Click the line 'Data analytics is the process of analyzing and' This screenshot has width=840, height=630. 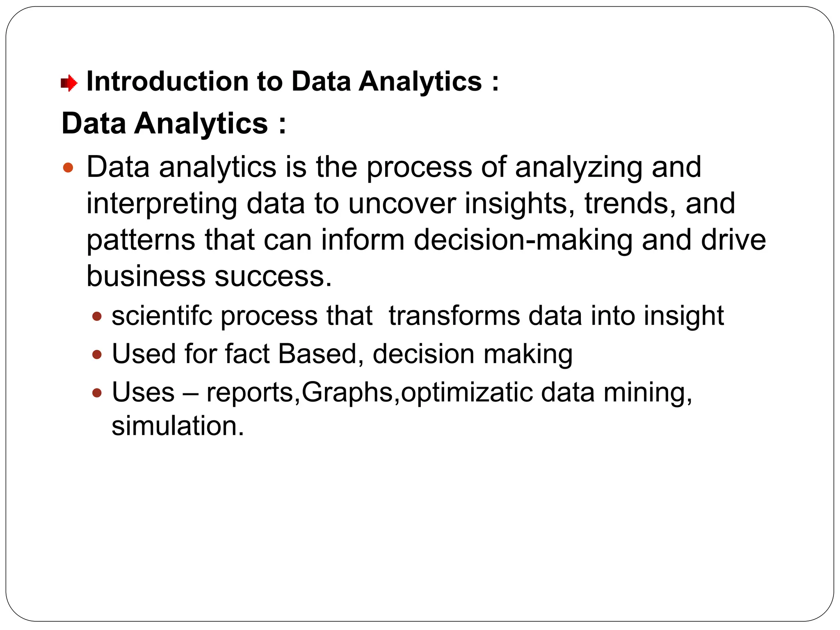click(x=394, y=168)
